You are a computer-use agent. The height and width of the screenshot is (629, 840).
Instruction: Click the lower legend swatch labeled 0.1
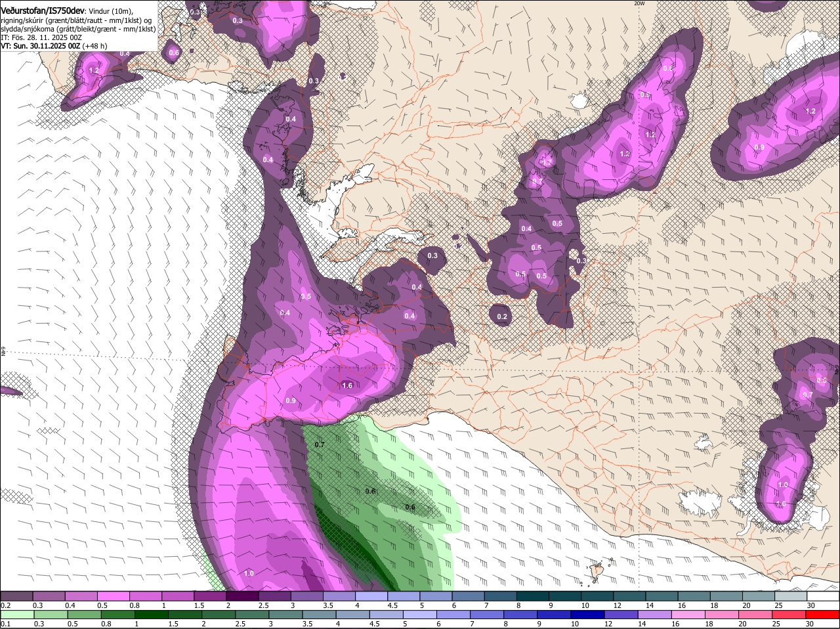tap(17, 615)
